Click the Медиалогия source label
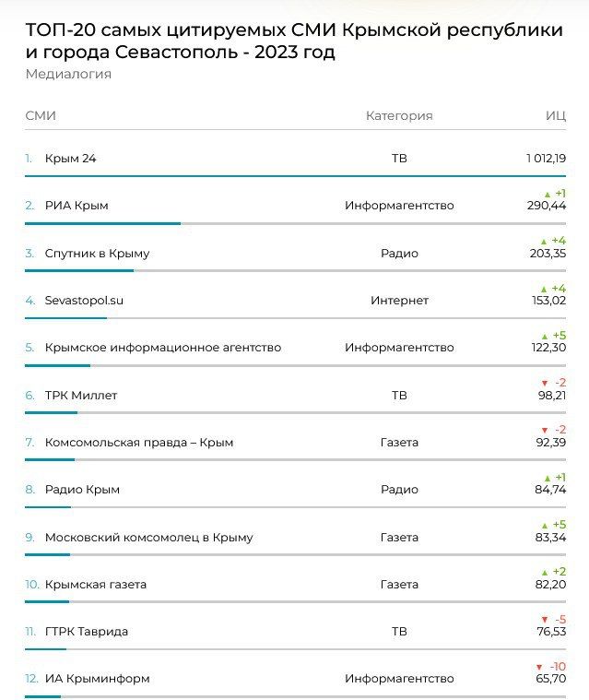 pyautogui.click(x=68, y=74)
